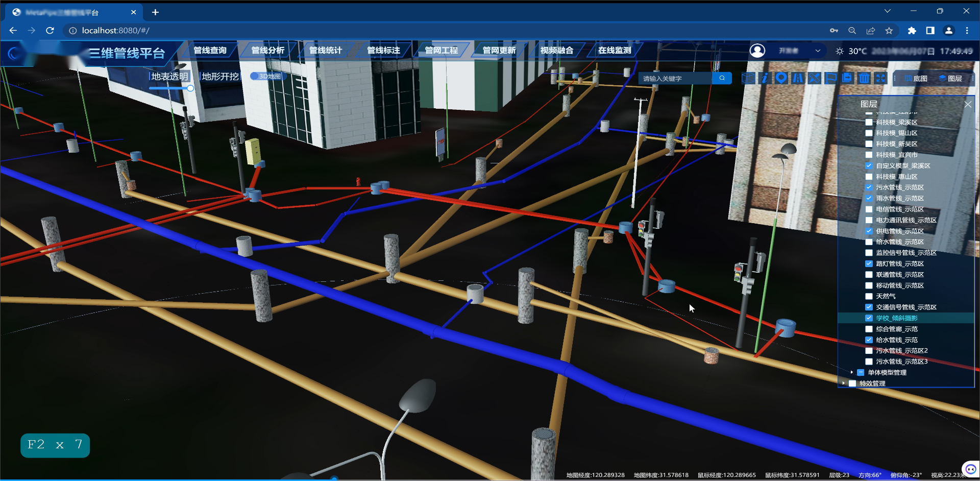Check the 天然气 layer visibility

coord(869,296)
